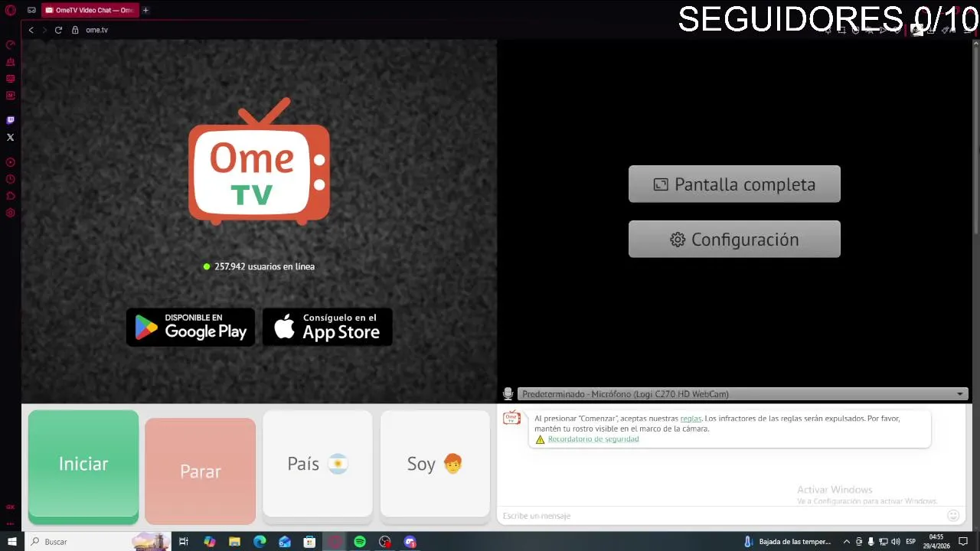Open a new browser tab
This screenshot has height=551, width=980.
pos(145,10)
